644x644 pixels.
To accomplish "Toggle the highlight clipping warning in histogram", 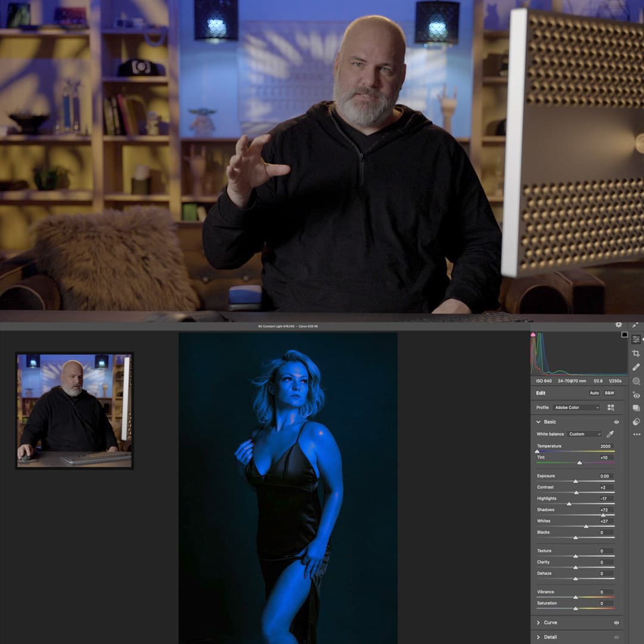I will pyautogui.click(x=624, y=335).
